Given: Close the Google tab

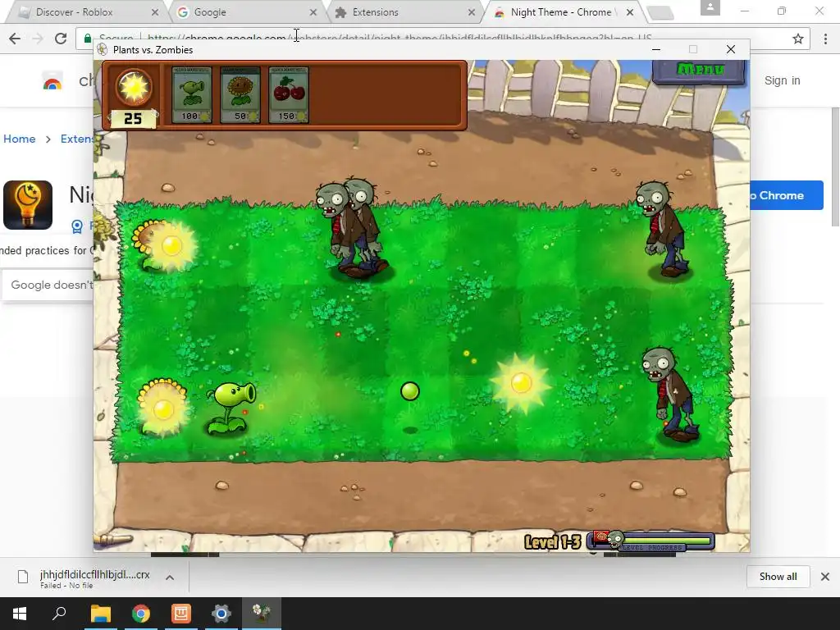Looking at the screenshot, I should pos(313,12).
